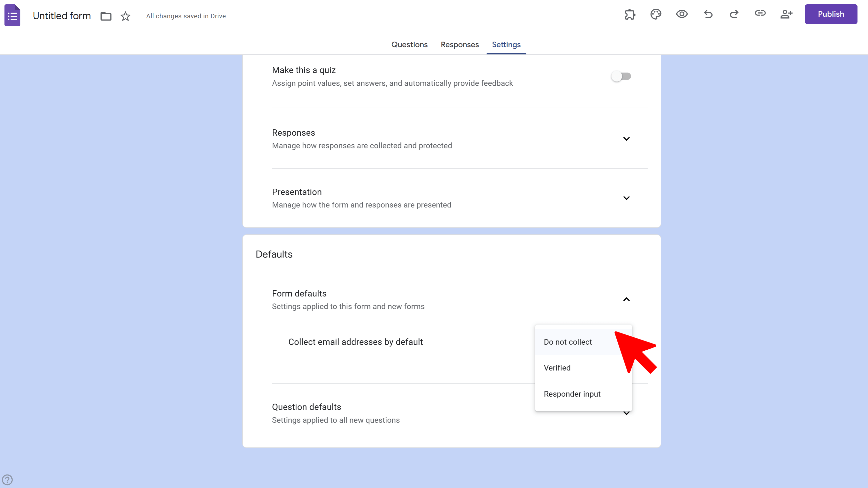This screenshot has width=868, height=488.
Task: Undo the last change
Action: tap(708, 14)
